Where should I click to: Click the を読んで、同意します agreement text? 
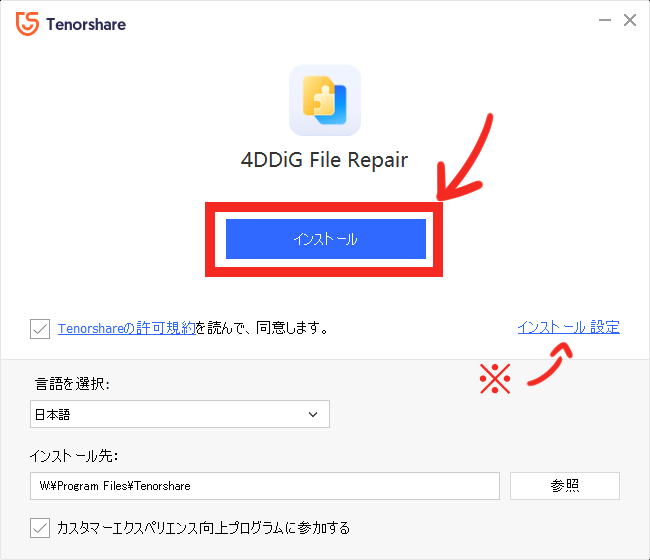262,328
